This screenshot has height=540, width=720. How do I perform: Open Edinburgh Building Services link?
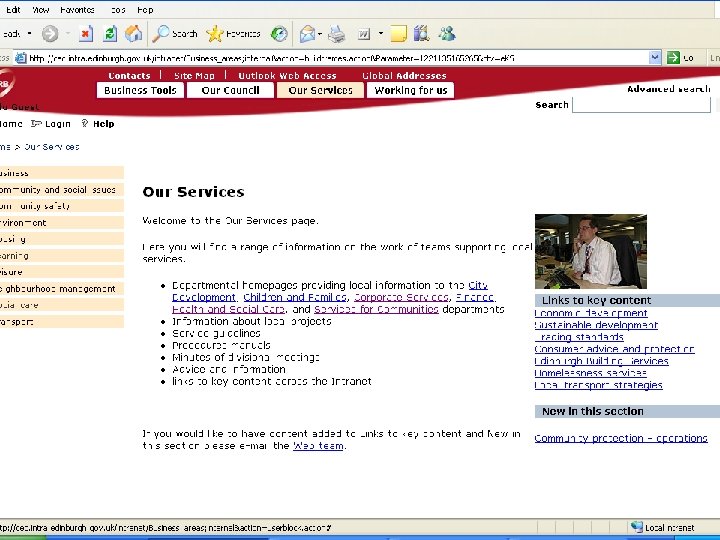pos(602,361)
